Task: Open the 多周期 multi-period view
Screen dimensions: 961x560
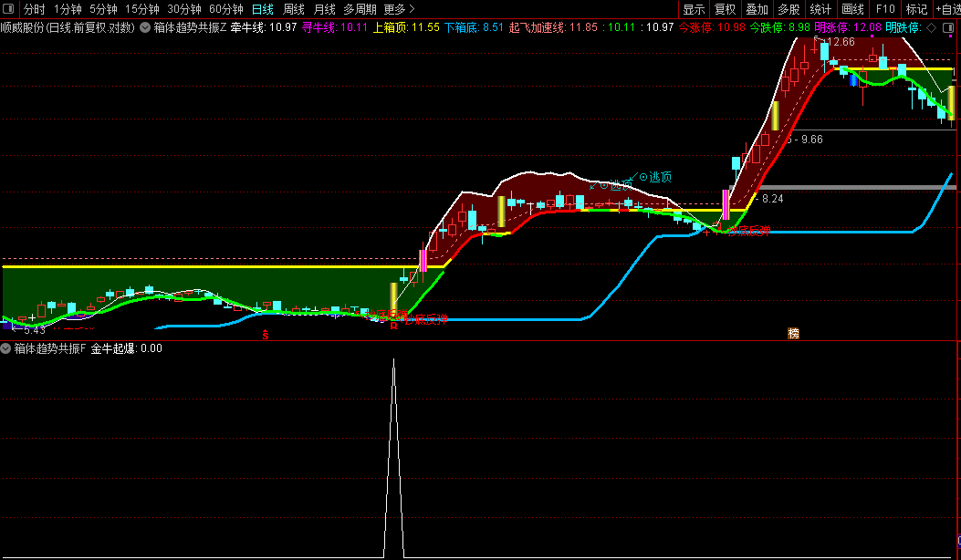Action: click(360, 9)
